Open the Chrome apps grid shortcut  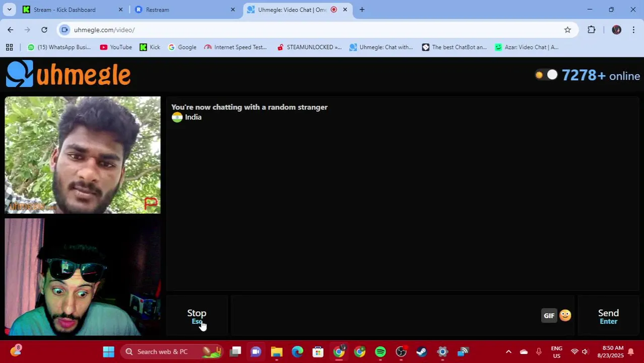tap(9, 47)
